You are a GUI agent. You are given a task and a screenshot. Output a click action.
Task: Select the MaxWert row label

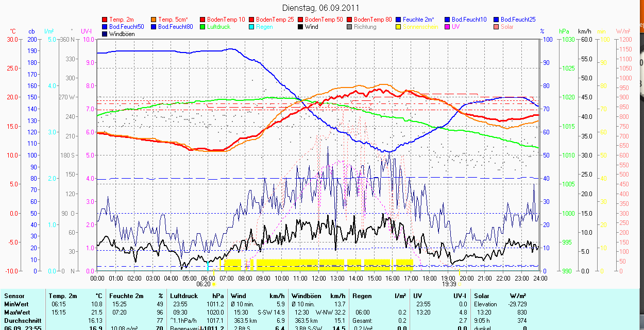click(x=17, y=312)
